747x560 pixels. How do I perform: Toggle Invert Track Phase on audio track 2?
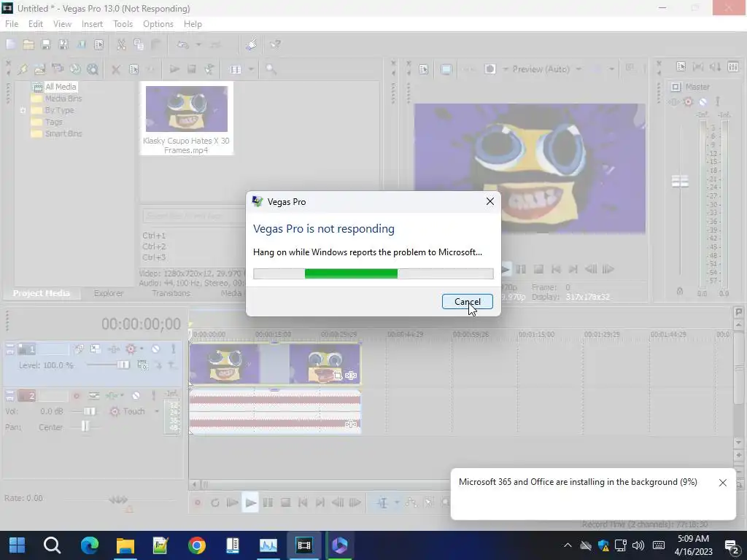tap(94, 396)
